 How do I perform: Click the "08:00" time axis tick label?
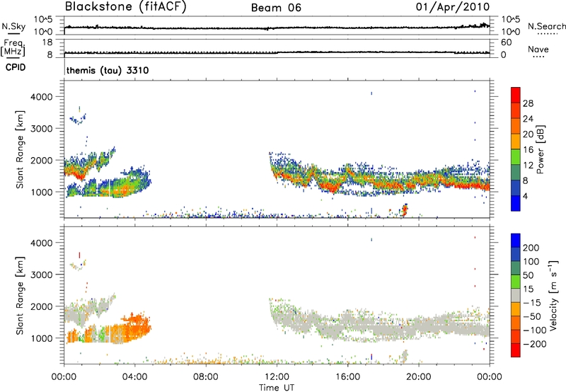206,377
